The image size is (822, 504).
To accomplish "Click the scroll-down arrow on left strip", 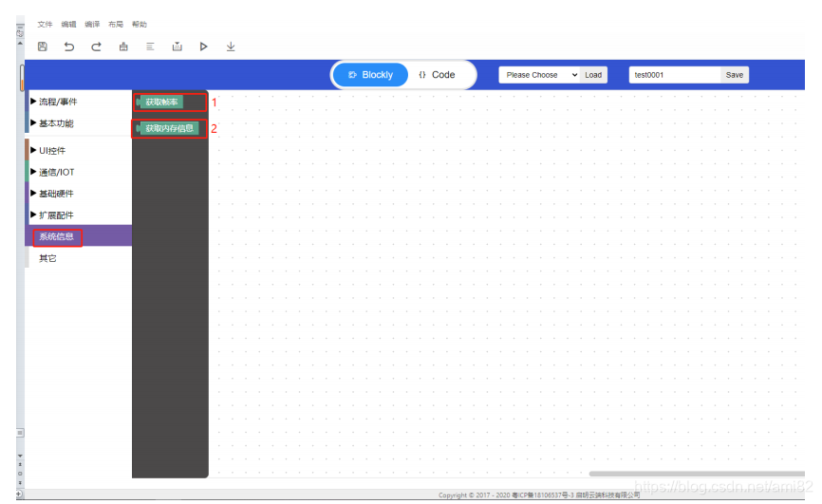I will tap(20, 456).
